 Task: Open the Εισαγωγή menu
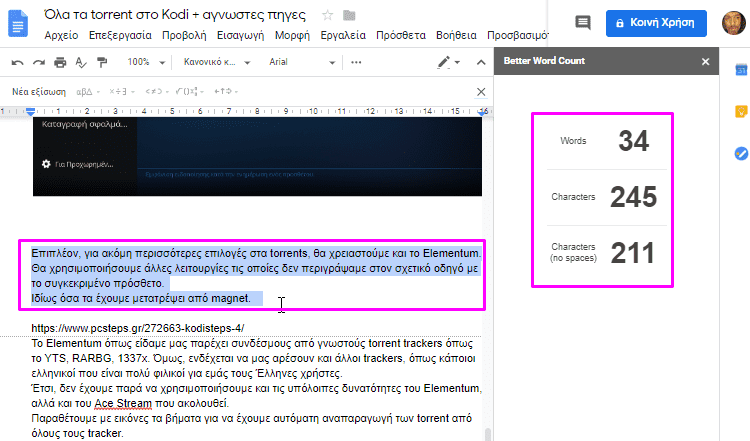(x=241, y=35)
